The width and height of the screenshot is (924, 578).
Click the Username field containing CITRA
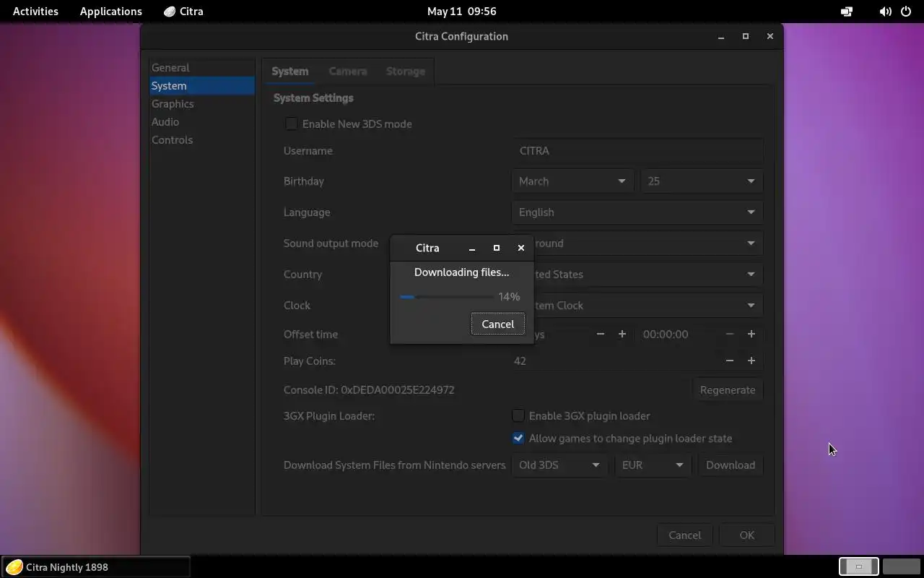[x=637, y=151]
